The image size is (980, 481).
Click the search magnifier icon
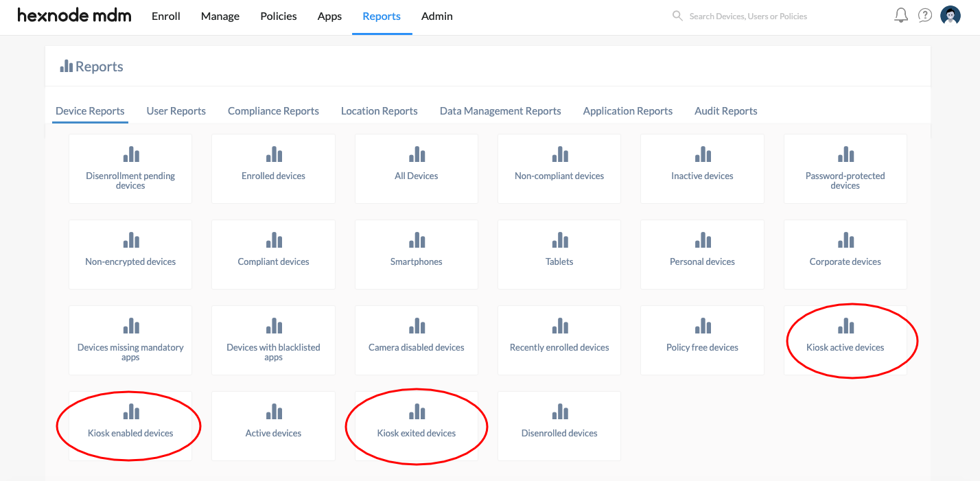tap(677, 16)
